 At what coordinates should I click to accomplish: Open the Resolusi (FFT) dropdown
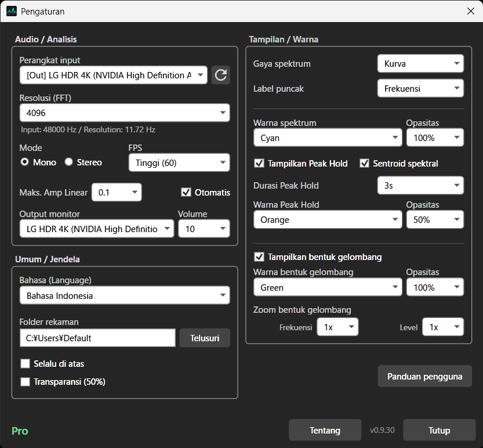coord(125,113)
